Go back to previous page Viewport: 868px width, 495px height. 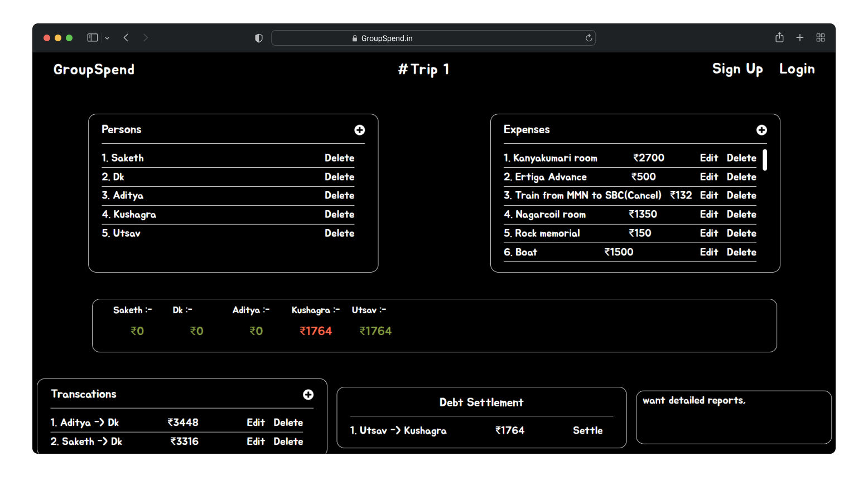(x=126, y=37)
